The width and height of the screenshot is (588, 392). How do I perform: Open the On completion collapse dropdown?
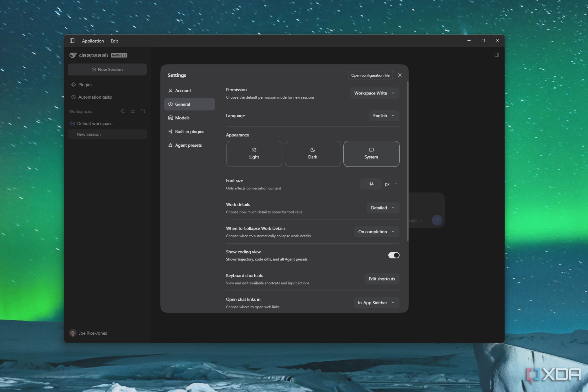[376, 232]
